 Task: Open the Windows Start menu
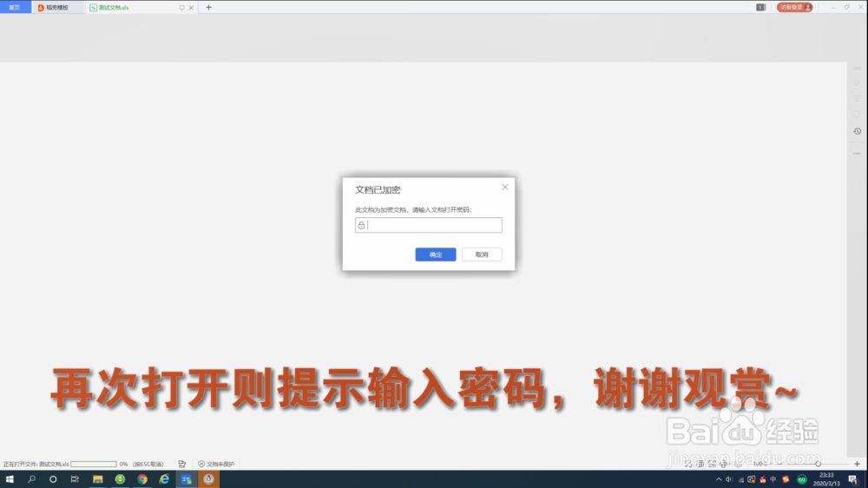coord(10,479)
